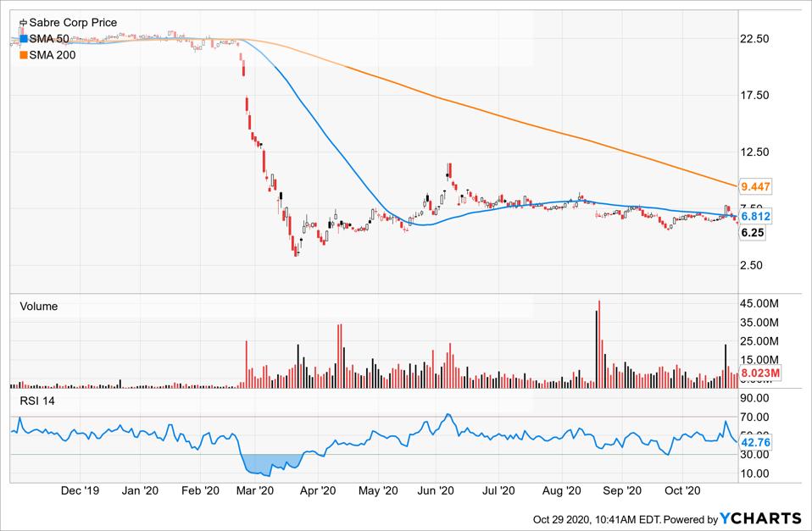Click the Jan '20 date axis label

[x=140, y=490]
